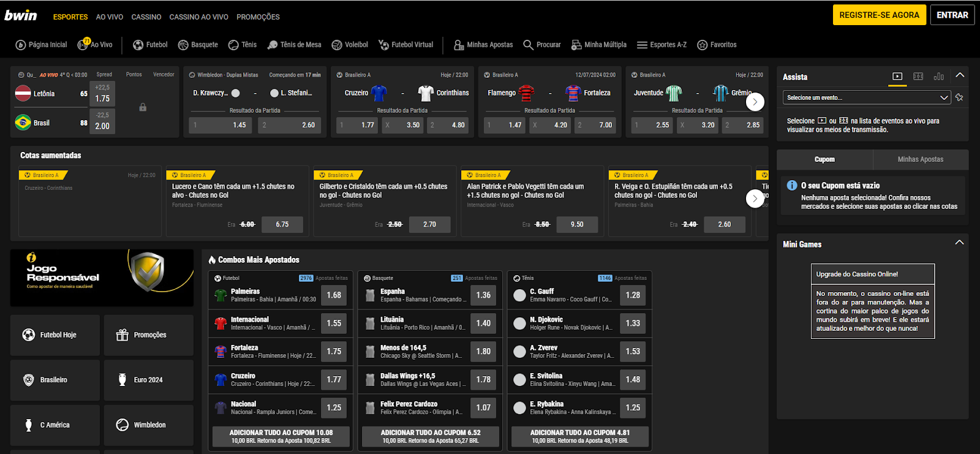980x454 pixels.
Task: Open the Cruzeiro vs Corinthians match card header
Action: pos(402,75)
